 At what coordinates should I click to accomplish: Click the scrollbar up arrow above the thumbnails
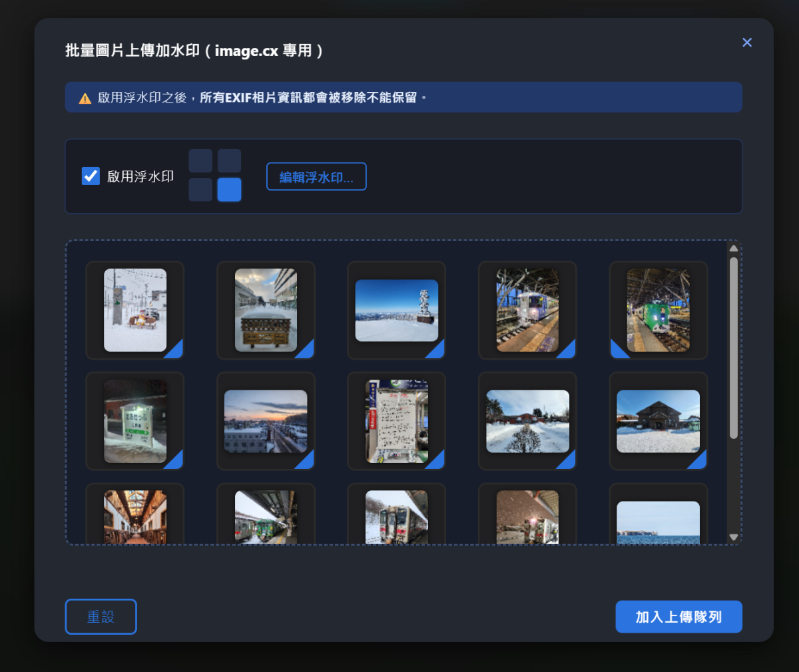(x=732, y=247)
